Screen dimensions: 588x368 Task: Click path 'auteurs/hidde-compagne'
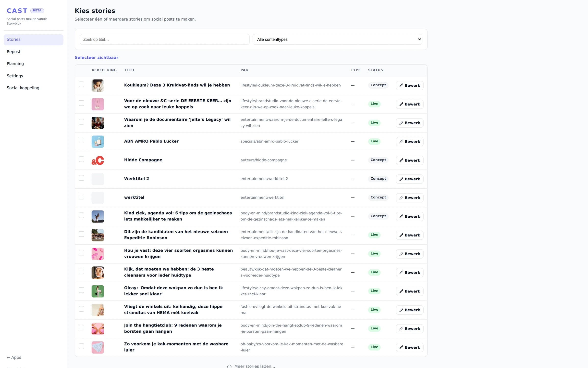click(263, 160)
